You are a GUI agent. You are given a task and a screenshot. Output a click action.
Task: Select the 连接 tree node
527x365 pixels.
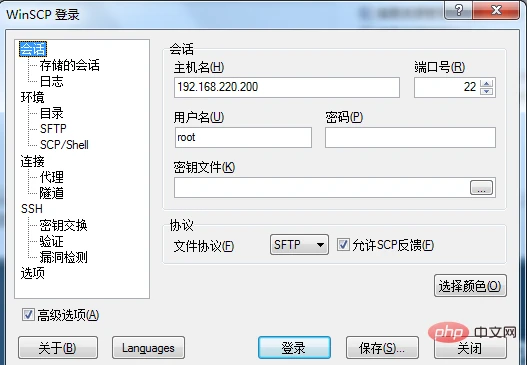(x=33, y=161)
